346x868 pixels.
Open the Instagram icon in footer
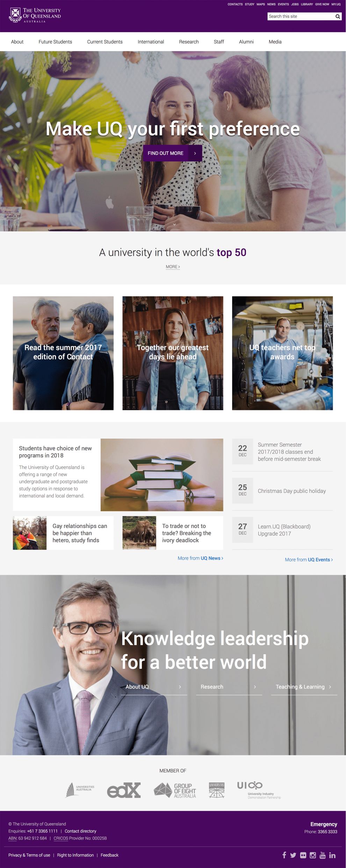pyautogui.click(x=313, y=855)
